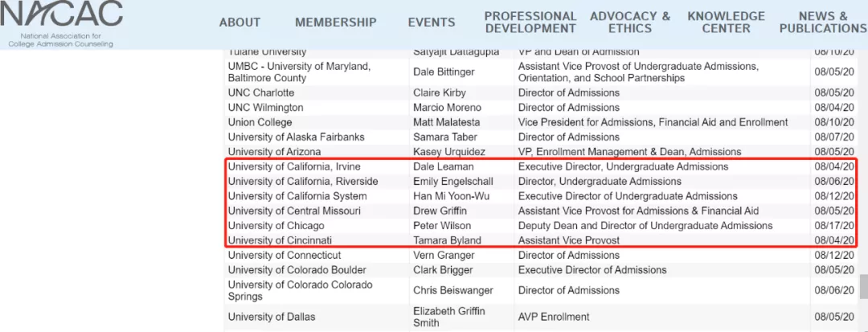This screenshot has height=332, width=868.
Task: Click the UNC Charlotte row
Action: [261, 92]
